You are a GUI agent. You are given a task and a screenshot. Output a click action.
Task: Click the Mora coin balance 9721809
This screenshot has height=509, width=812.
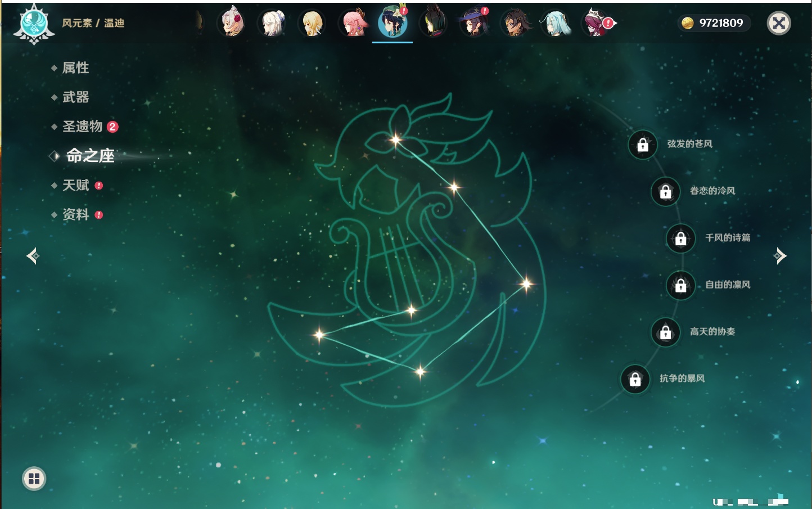(x=714, y=23)
